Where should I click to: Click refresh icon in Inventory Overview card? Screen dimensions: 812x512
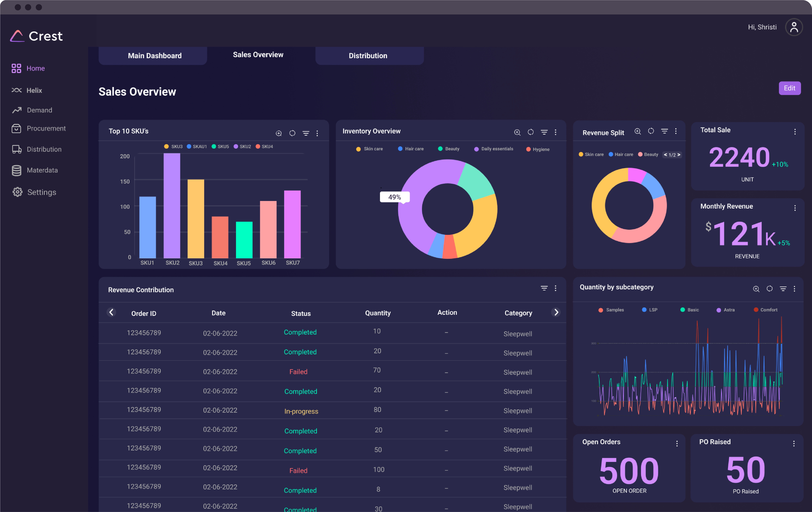[530, 132]
